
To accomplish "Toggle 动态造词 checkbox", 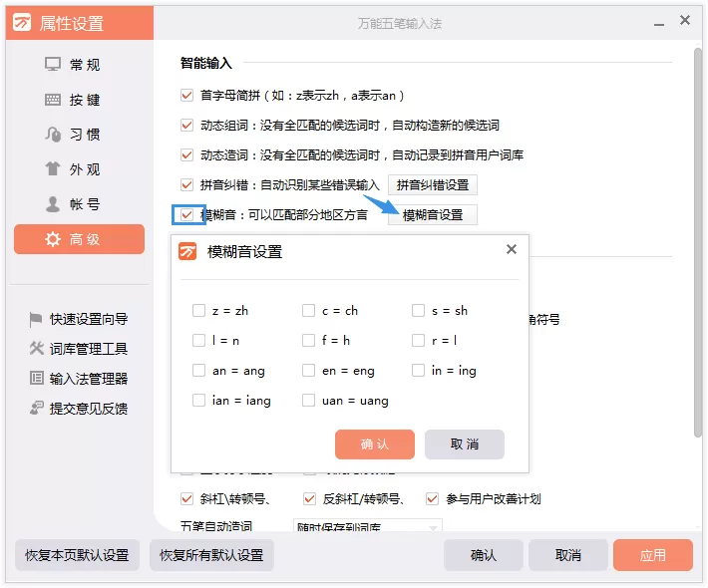I will coord(186,154).
